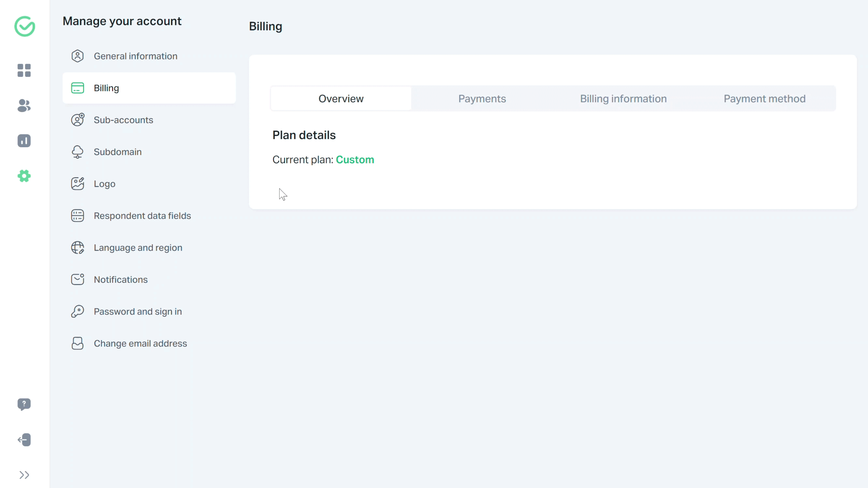Click the Logo menu item icon
The image size is (868, 488).
point(78,184)
